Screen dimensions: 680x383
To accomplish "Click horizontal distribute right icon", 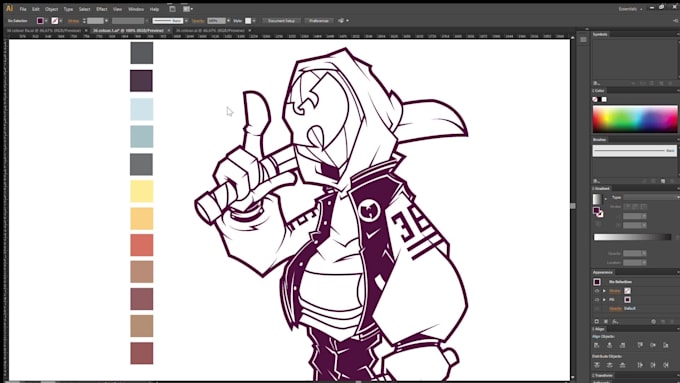I will coord(666,365).
